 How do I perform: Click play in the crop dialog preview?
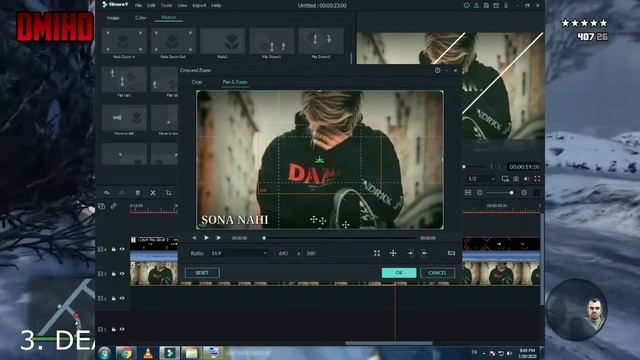[207, 238]
